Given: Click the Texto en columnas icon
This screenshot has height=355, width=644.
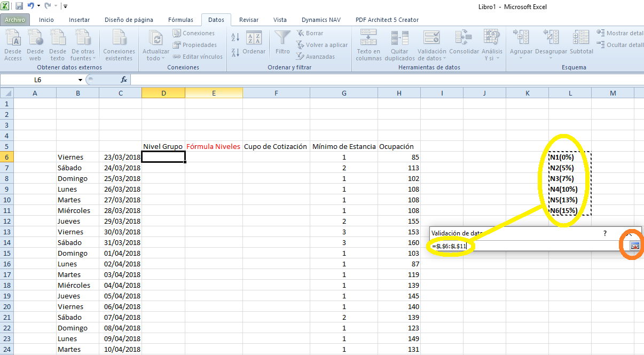Looking at the screenshot, I should (x=368, y=39).
